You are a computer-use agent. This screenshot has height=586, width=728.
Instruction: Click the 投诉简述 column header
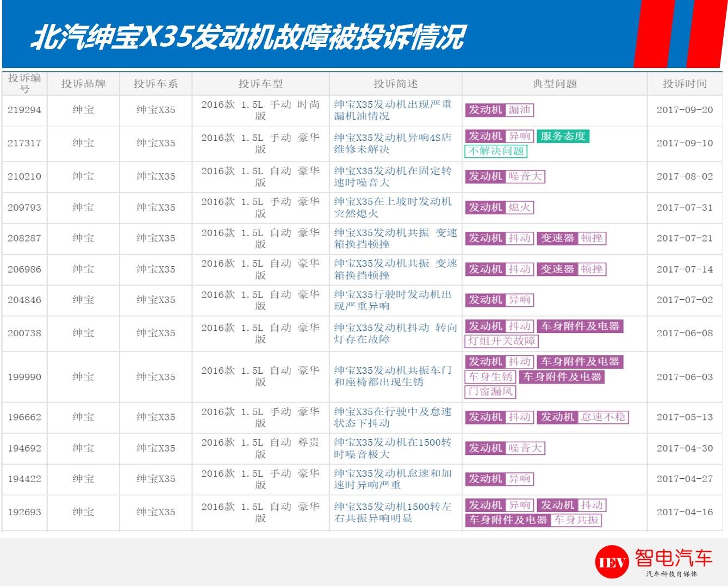point(396,84)
